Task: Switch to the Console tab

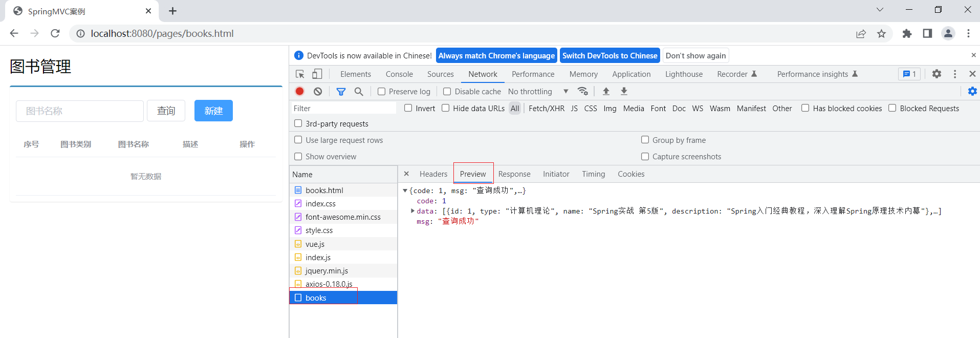Action: click(x=399, y=74)
